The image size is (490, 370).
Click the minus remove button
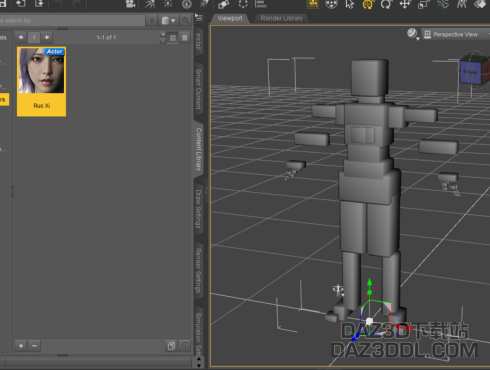pos(34,346)
